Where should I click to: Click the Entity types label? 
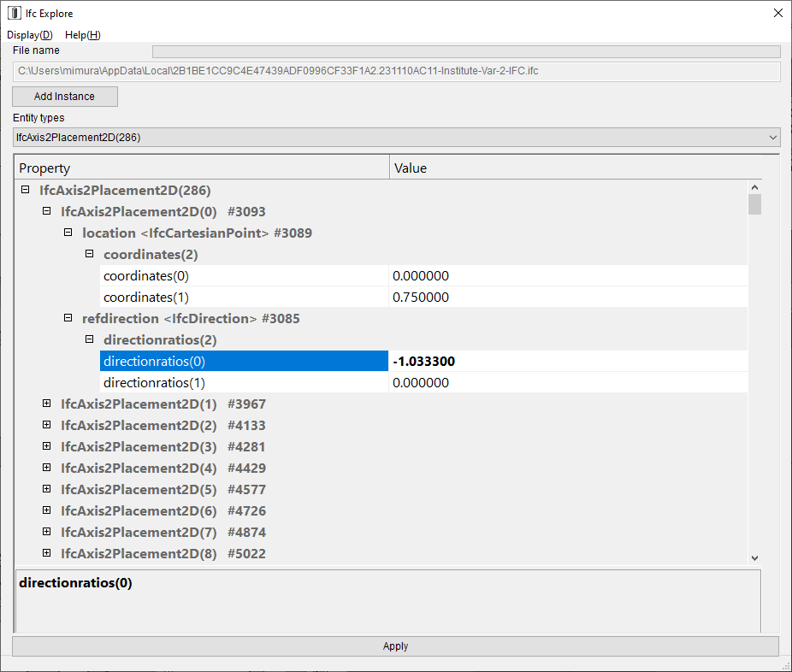[x=38, y=118]
